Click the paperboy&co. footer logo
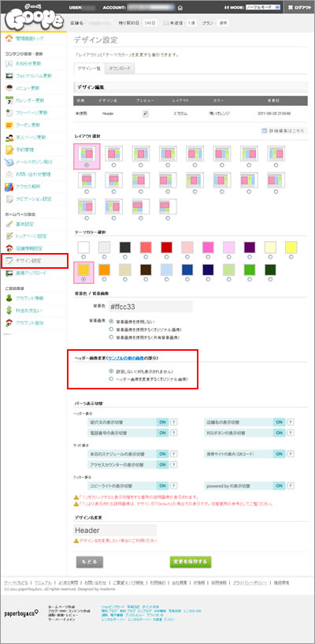The image size is (315, 644). coord(21,612)
